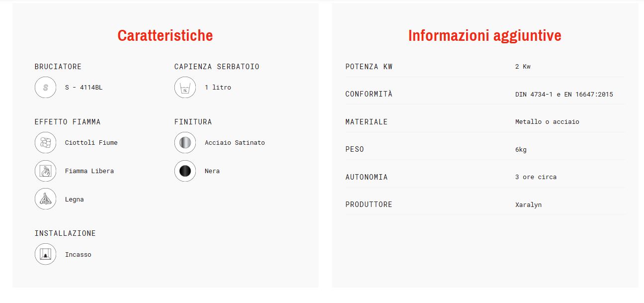Click the Fiamma Libera text label
This screenshot has width=644, height=303.
(x=89, y=171)
